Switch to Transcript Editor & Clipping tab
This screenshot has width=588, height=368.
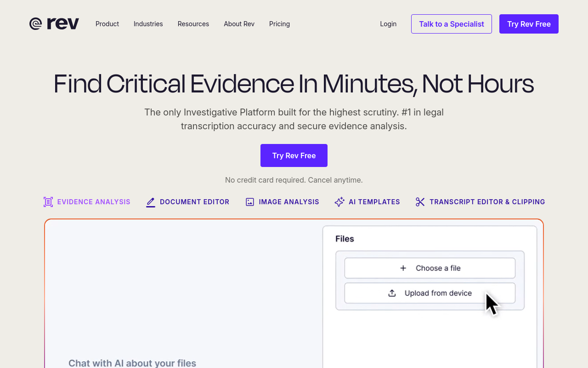[x=487, y=202]
